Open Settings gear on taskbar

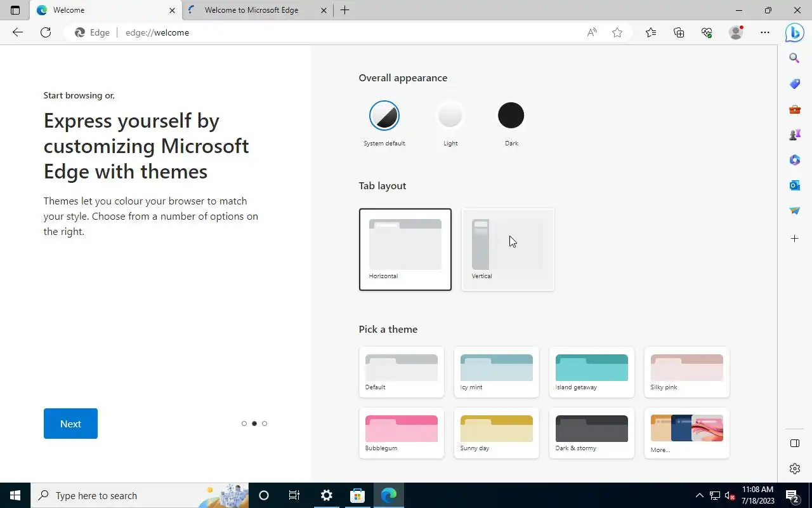[326, 495]
